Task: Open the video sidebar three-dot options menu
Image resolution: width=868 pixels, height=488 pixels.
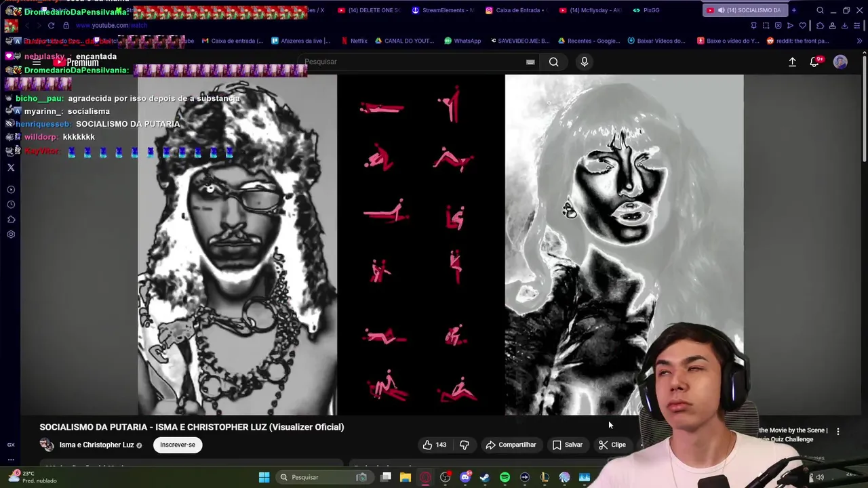Action: click(837, 431)
